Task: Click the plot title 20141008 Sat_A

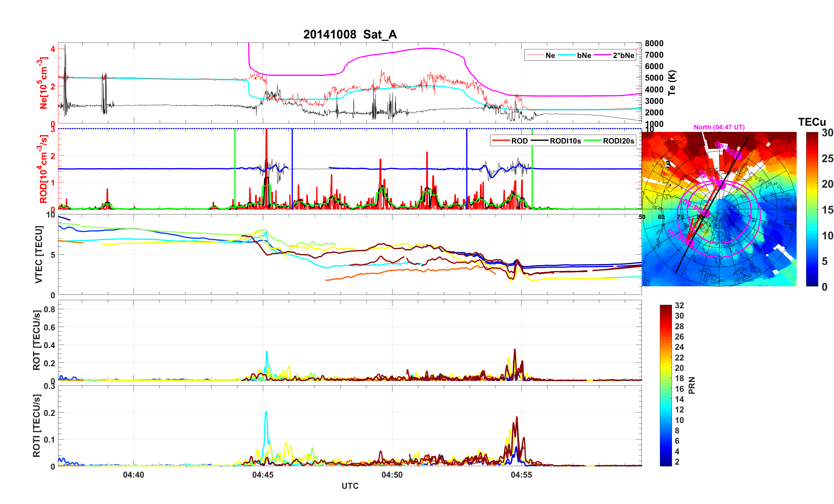Action: pyautogui.click(x=350, y=34)
